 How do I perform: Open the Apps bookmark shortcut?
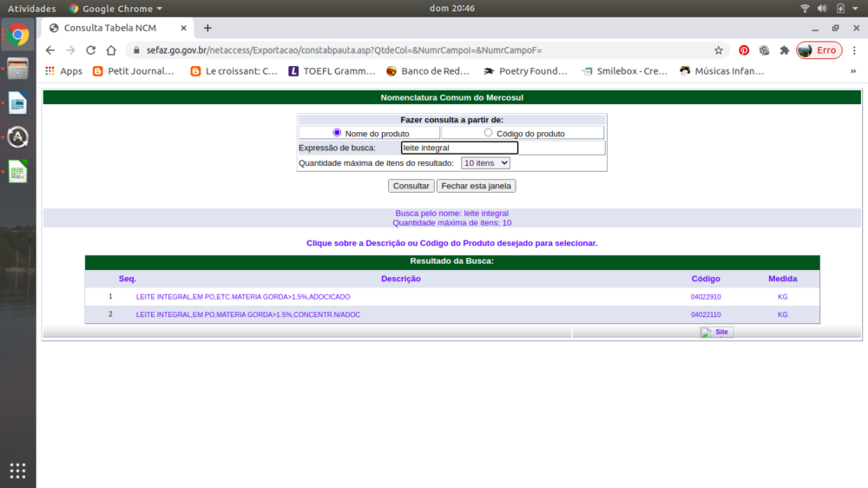[x=63, y=71]
